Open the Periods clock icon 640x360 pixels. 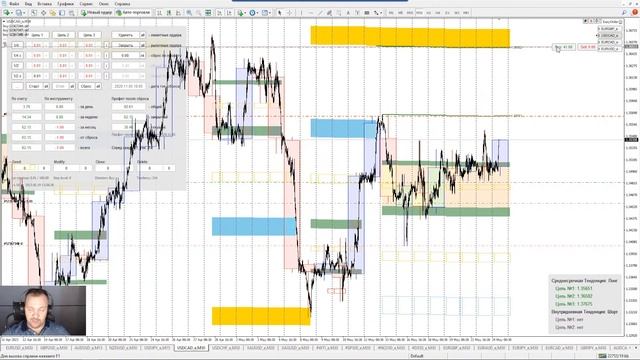click(252, 13)
